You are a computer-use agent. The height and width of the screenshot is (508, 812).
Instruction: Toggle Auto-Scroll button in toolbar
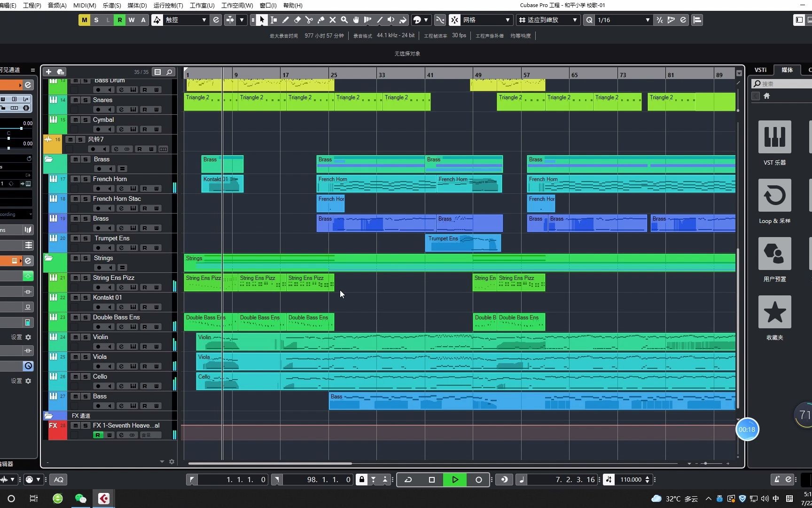click(x=230, y=20)
